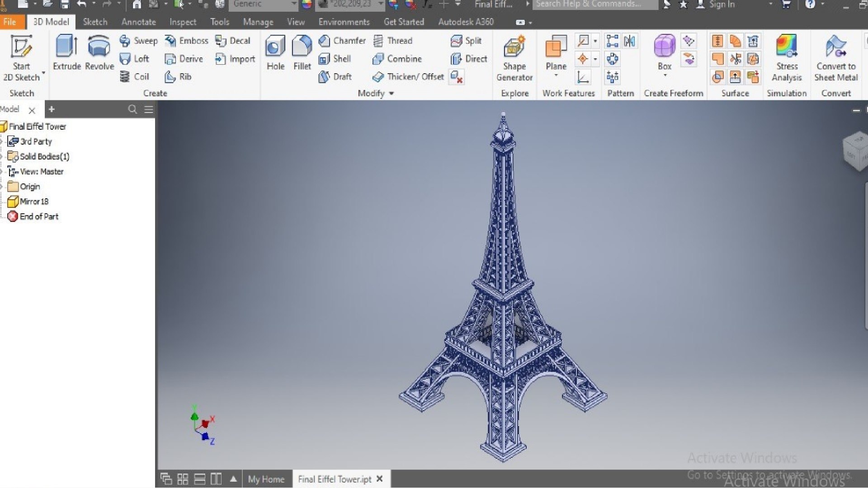Open the Environments ribbon tab
This screenshot has height=488, width=868.
point(344,22)
